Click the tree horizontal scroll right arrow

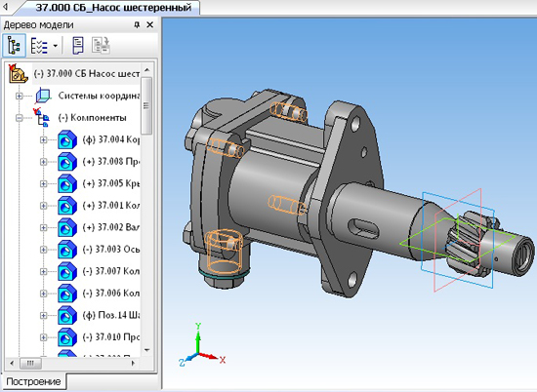(134, 364)
